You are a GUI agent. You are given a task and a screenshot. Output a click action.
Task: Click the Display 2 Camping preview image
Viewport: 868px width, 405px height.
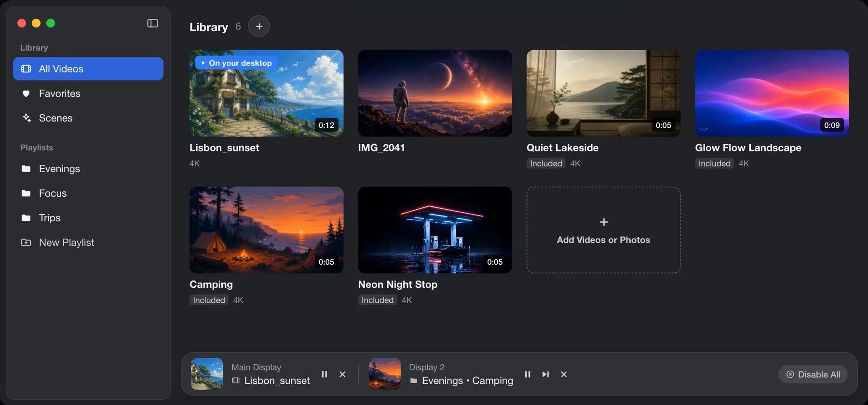pyautogui.click(x=385, y=374)
